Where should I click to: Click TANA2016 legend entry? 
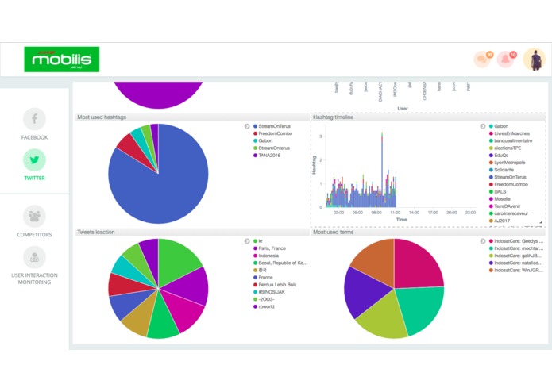(267, 156)
